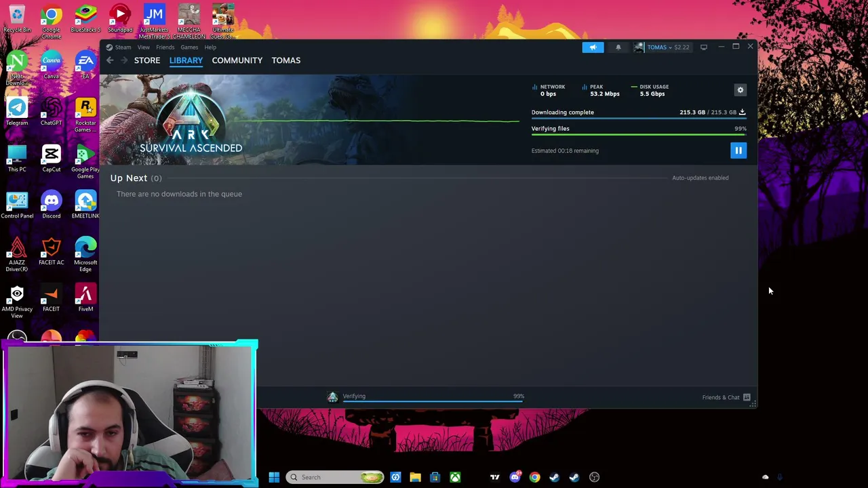Click the Downloading complete blue progress bar
This screenshot has height=488, width=868.
tap(639, 119)
